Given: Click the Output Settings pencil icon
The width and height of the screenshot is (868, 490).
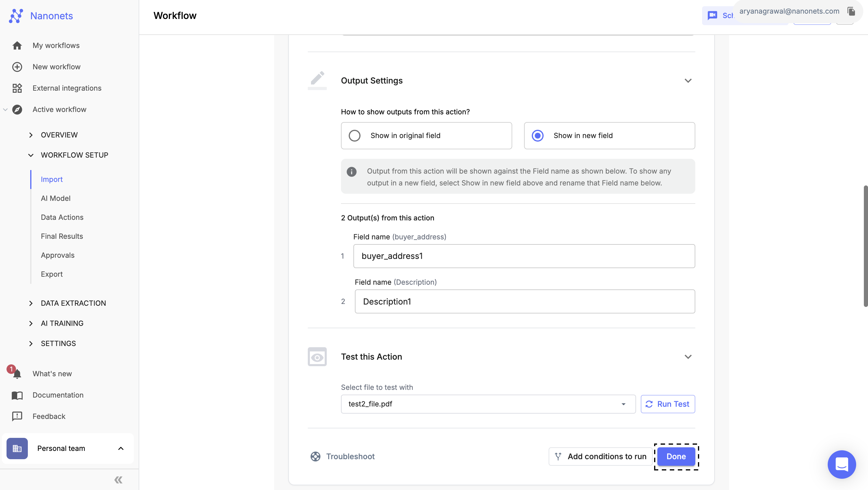Looking at the screenshot, I should [317, 81].
